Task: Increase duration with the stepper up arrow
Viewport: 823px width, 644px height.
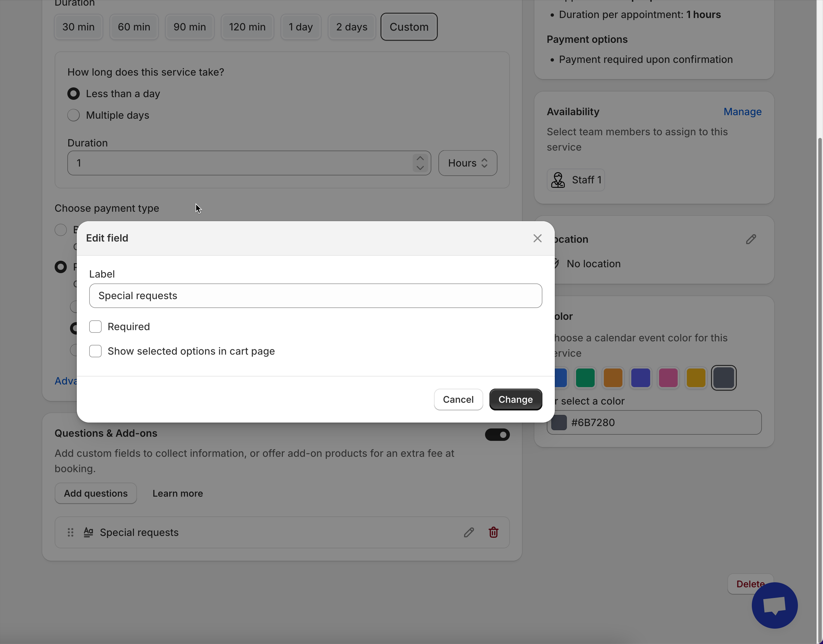Action: [420, 158]
